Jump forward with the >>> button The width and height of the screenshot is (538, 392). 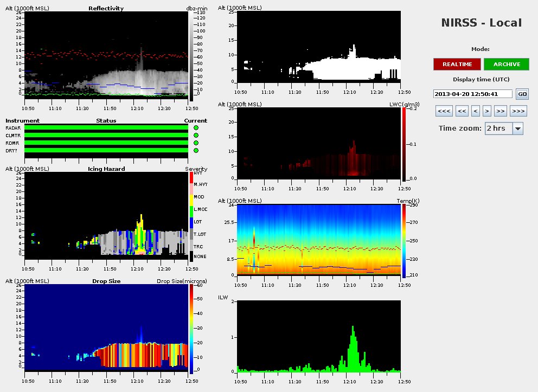click(x=518, y=111)
